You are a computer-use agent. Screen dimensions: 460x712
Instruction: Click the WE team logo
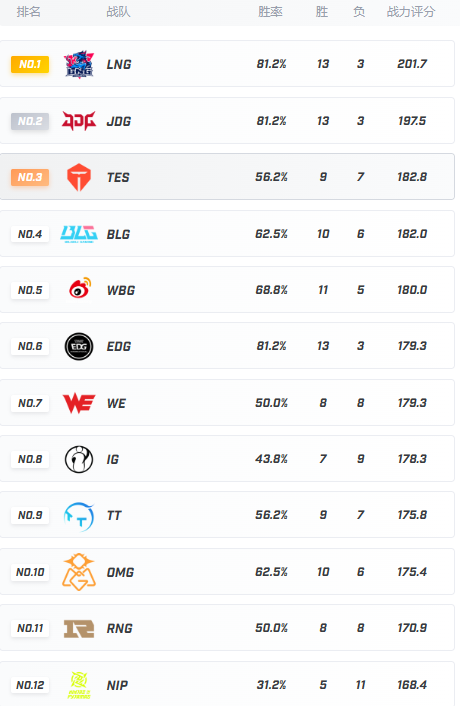(x=79, y=403)
